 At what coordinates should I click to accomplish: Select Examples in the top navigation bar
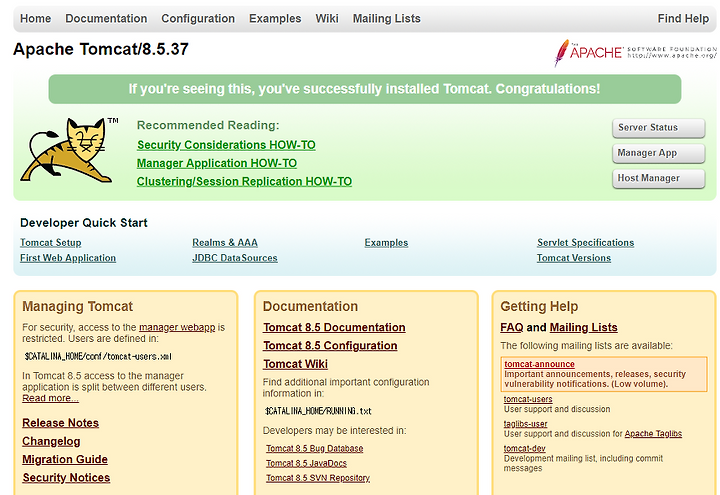tap(275, 18)
